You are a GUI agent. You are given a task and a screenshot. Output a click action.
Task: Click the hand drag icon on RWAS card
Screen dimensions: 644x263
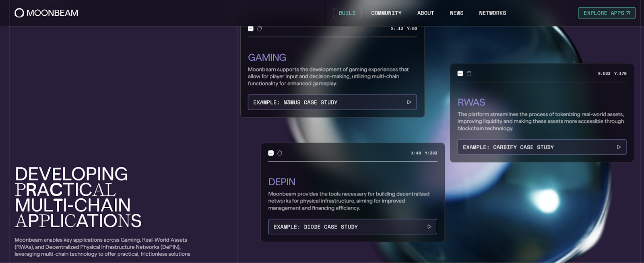469,74
